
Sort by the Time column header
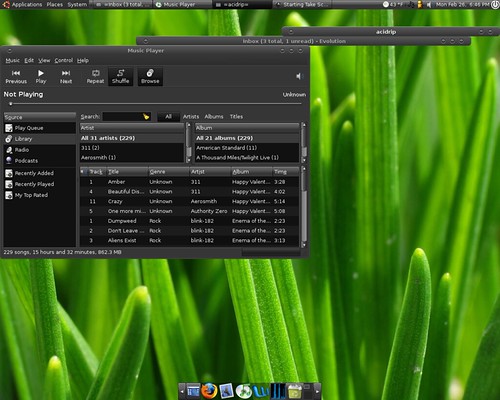coord(285,172)
